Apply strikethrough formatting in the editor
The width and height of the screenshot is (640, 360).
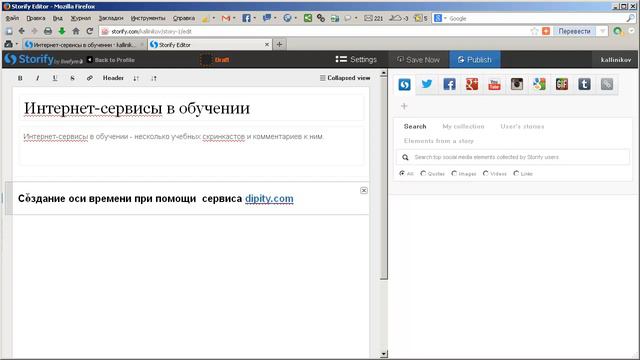(72, 78)
